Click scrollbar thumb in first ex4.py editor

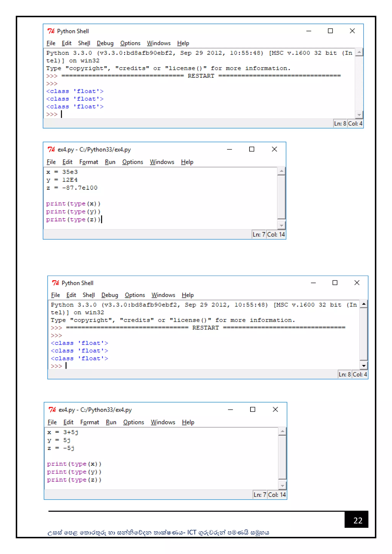pos(281,197)
